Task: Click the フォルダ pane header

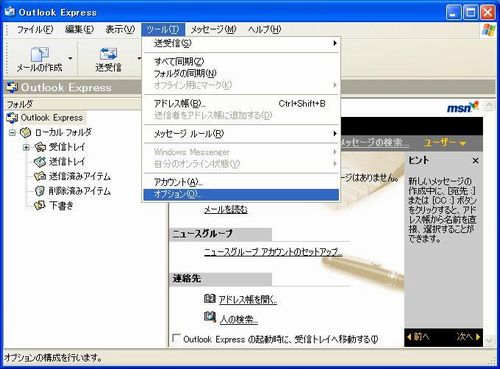Action: (x=72, y=104)
